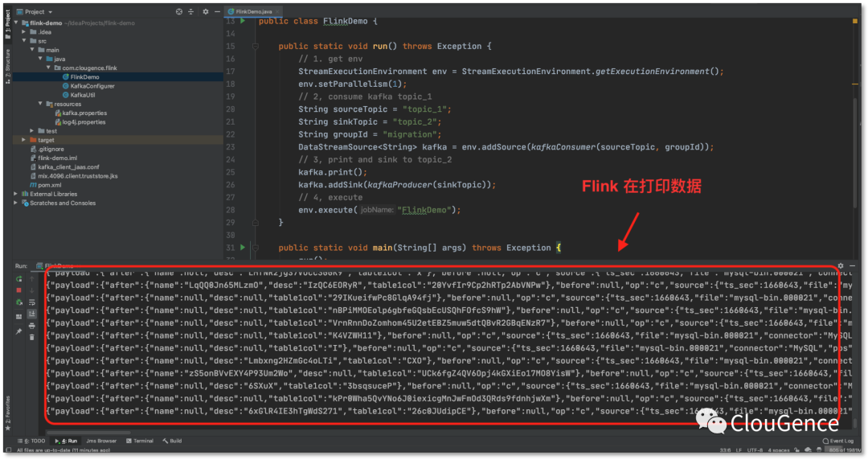The width and height of the screenshot is (868, 460).
Task: Expand the test folder
Action: point(32,131)
